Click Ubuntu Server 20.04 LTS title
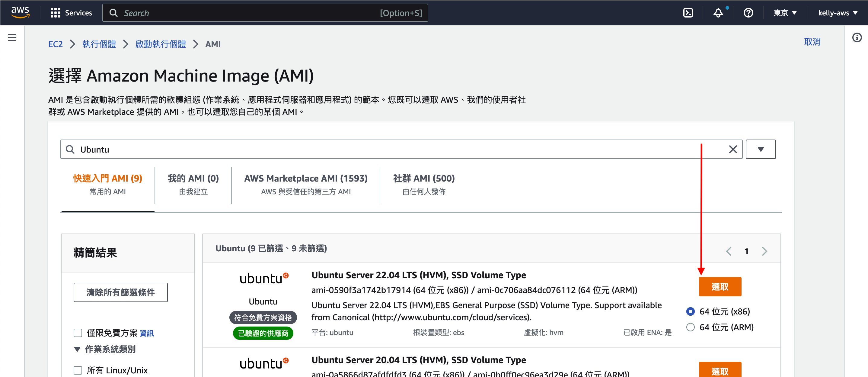This screenshot has height=377, width=868. point(419,360)
